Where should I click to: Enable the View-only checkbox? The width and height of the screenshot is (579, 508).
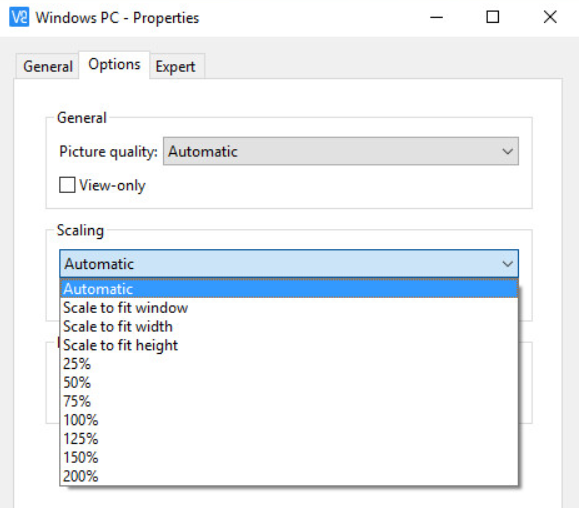(x=67, y=185)
